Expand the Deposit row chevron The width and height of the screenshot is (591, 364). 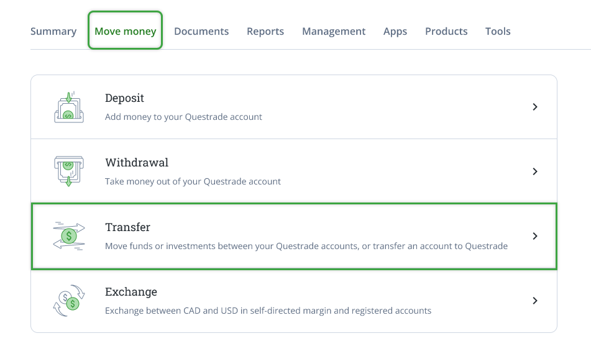coord(535,106)
